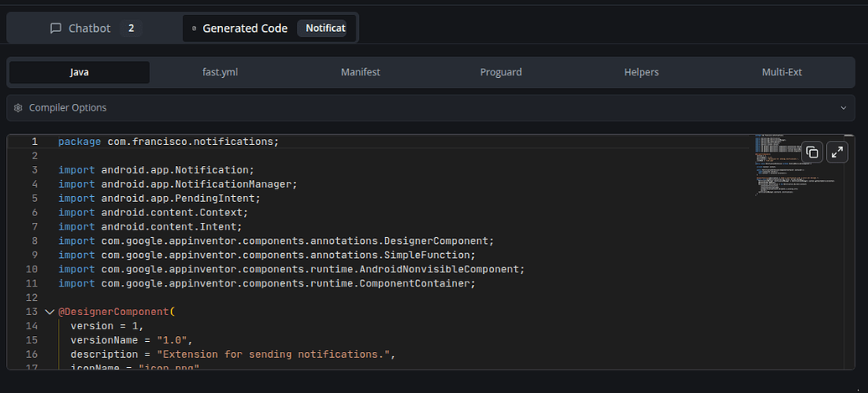Click the Compiler Options gear icon
The width and height of the screenshot is (868, 393).
[18, 108]
